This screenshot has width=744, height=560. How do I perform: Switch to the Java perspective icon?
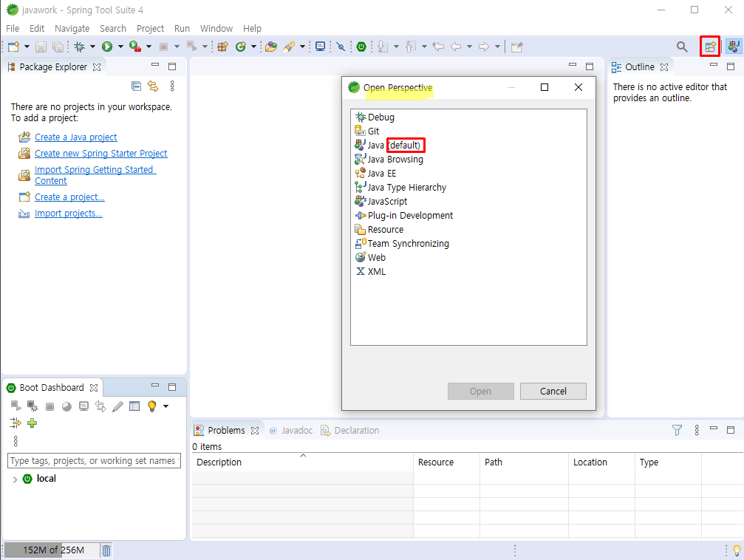(734, 47)
